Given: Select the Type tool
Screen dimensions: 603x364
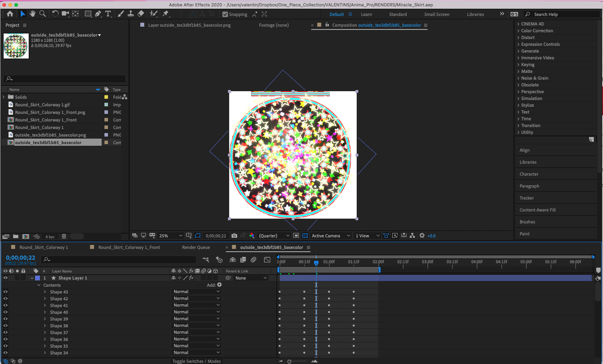Looking at the screenshot, I should click(x=108, y=14).
